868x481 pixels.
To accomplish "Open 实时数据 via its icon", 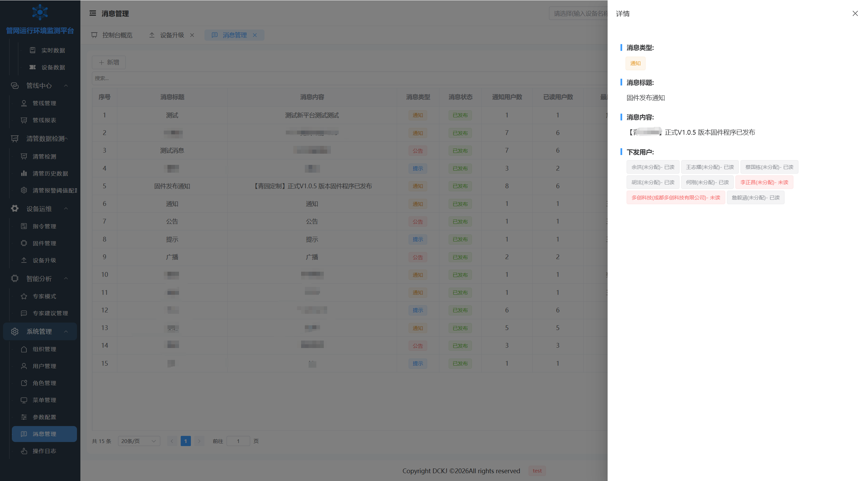I will 33,50.
